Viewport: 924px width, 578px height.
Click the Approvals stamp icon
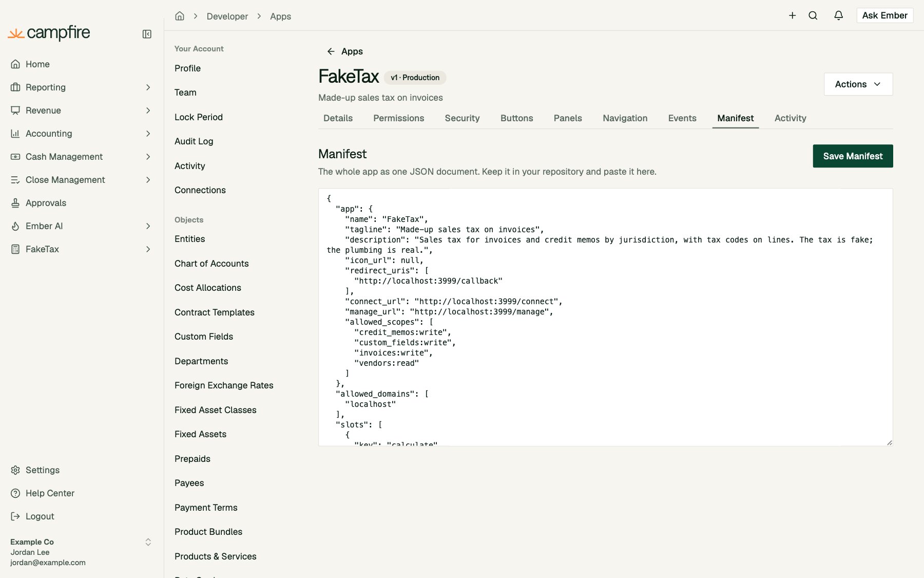click(x=15, y=203)
